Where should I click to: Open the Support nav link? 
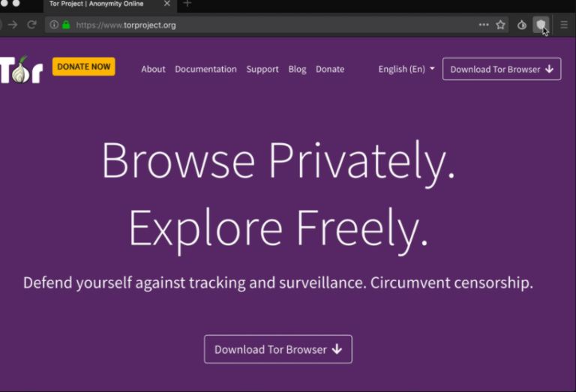[262, 69]
